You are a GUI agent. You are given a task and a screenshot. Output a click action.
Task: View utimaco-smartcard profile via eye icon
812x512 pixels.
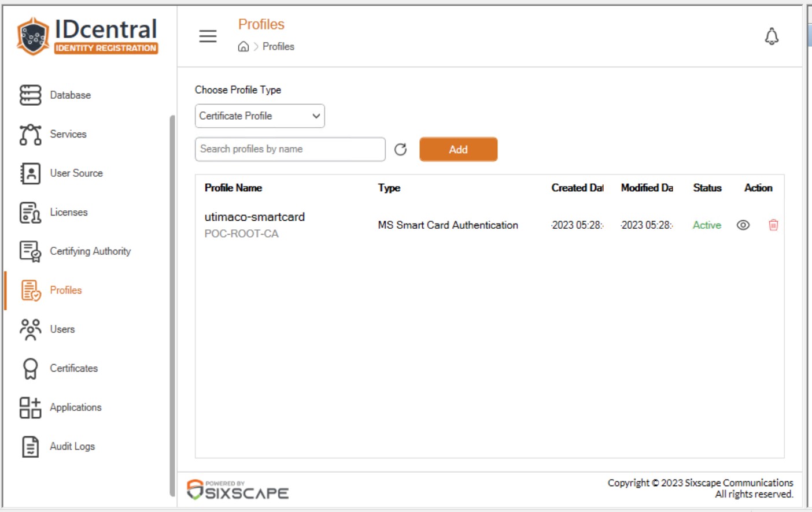(x=743, y=225)
